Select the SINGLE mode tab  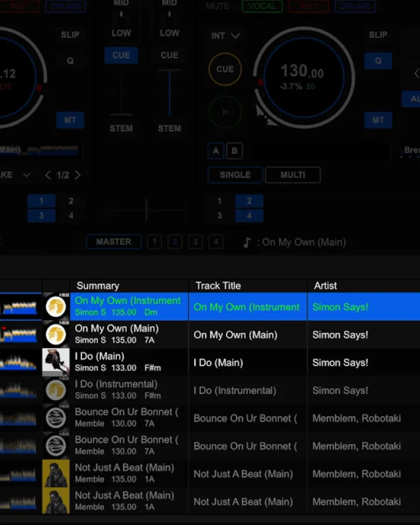coord(235,175)
